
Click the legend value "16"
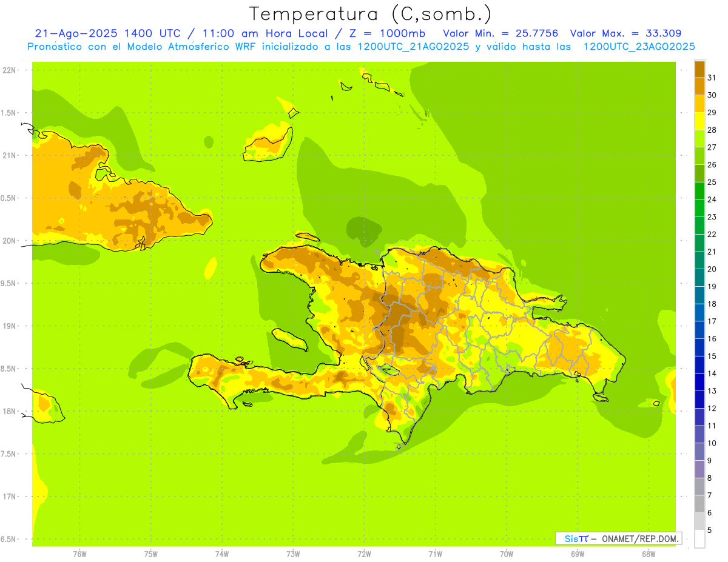click(x=712, y=339)
